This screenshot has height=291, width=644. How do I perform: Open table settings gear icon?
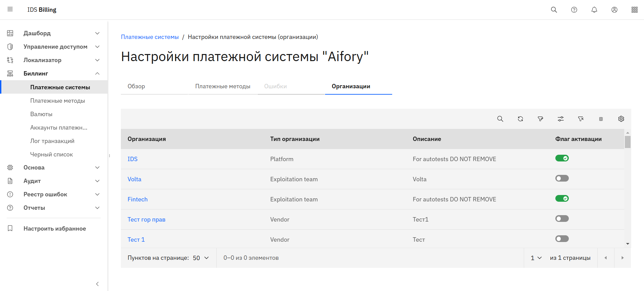pos(621,119)
